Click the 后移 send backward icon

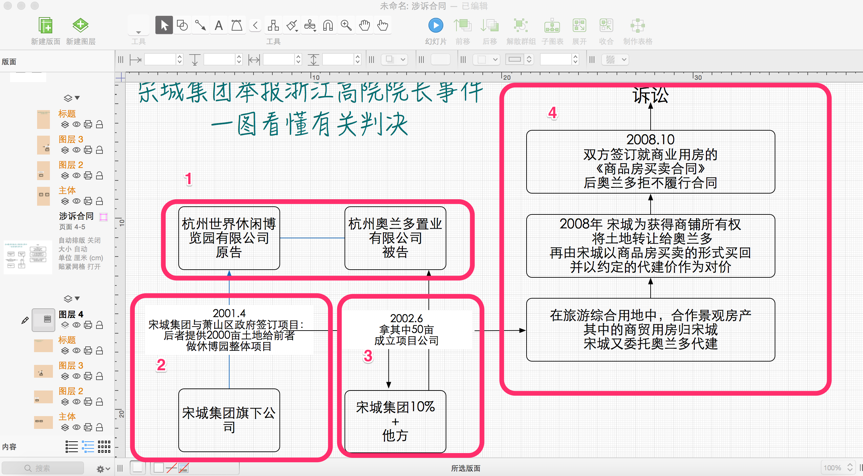(489, 25)
